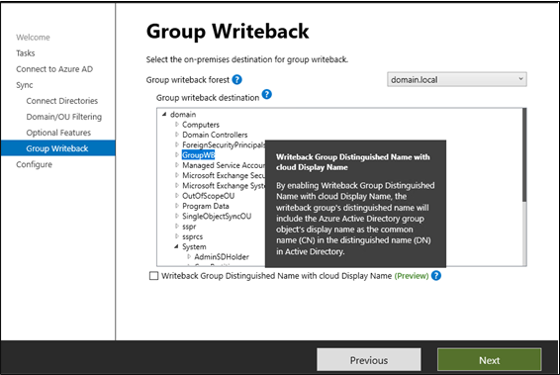Click the destination tree vertical scrollbar thumb
The height and width of the screenshot is (375, 560).
(524, 155)
